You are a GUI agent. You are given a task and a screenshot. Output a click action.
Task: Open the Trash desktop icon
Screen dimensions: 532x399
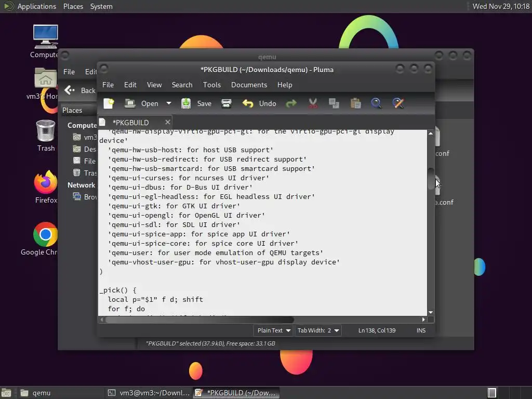[x=46, y=136]
